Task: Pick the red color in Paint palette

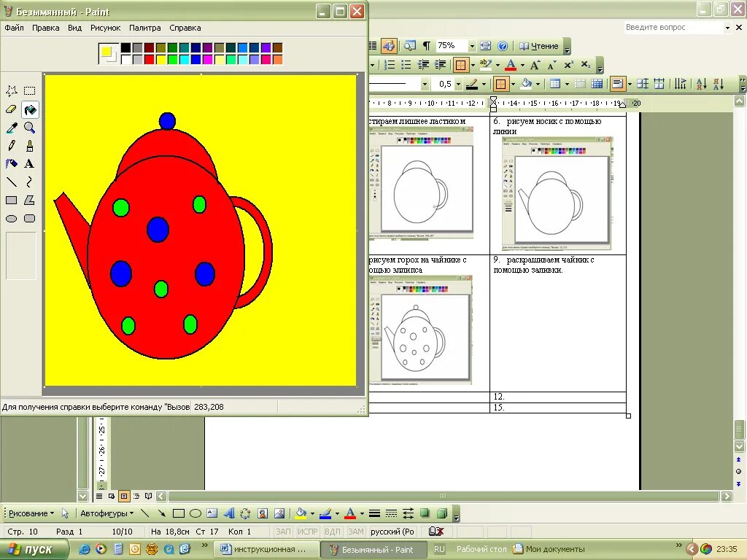Action: point(149,60)
